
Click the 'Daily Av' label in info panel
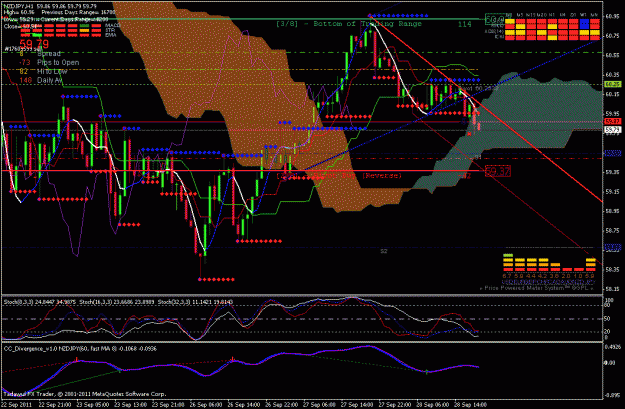pos(49,80)
